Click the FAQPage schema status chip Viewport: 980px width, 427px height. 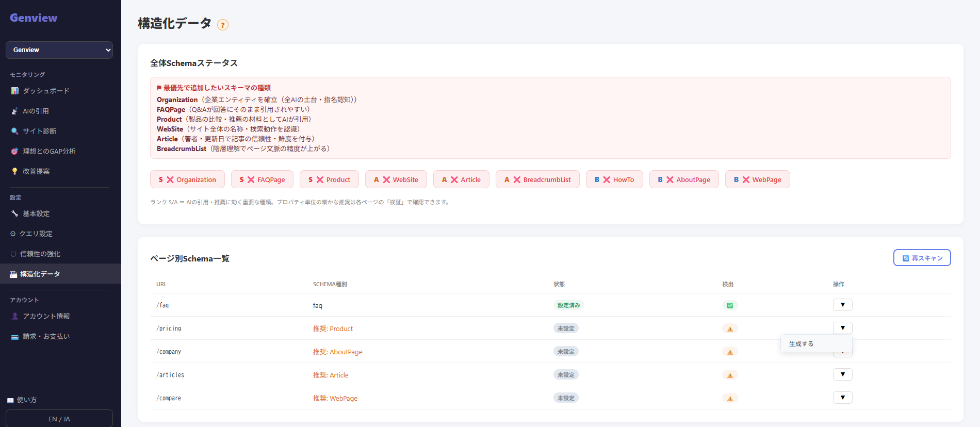pyautogui.click(x=262, y=179)
